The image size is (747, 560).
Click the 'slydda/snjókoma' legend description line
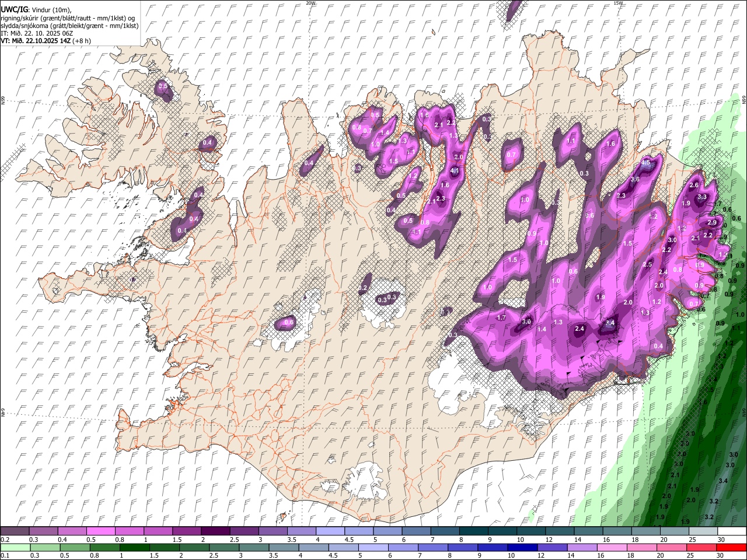(x=69, y=26)
